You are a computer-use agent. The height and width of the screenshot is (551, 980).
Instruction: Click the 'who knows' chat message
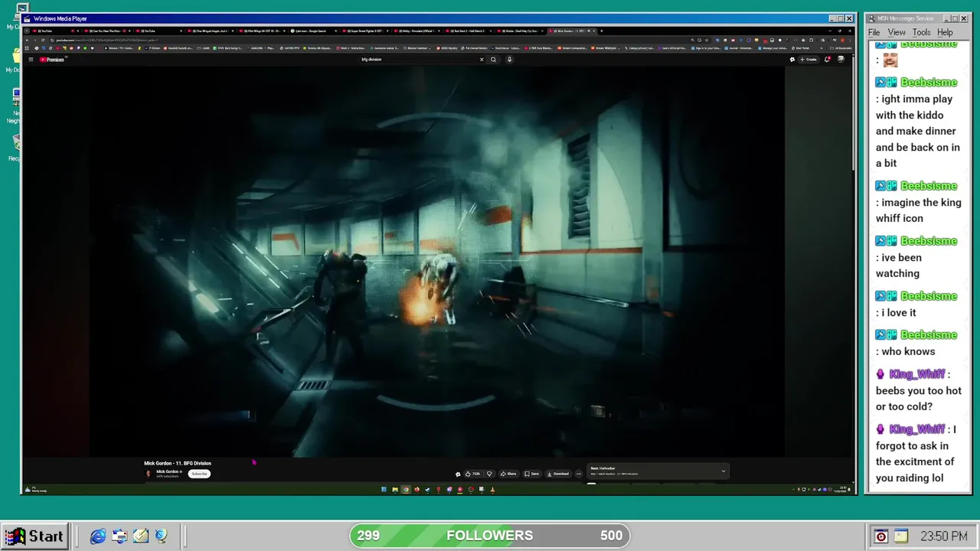pos(908,352)
